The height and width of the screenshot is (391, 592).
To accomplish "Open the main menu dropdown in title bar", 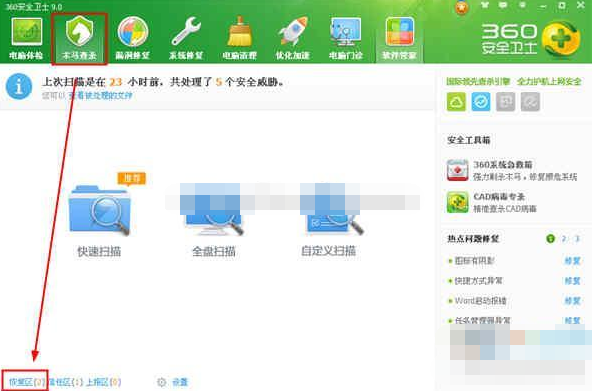I will (x=523, y=5).
